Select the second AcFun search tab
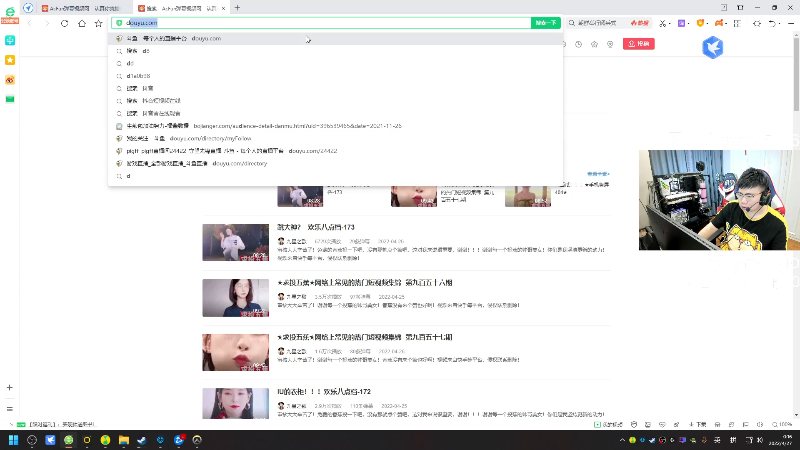 point(179,8)
